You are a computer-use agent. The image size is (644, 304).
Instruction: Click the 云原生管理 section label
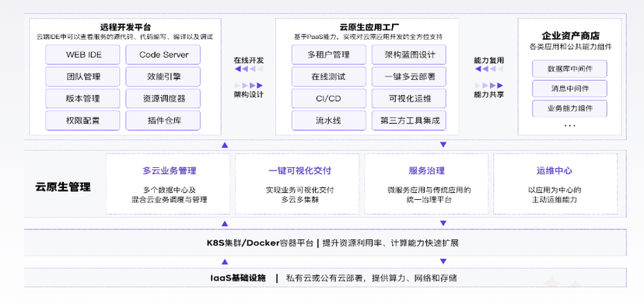(x=63, y=187)
